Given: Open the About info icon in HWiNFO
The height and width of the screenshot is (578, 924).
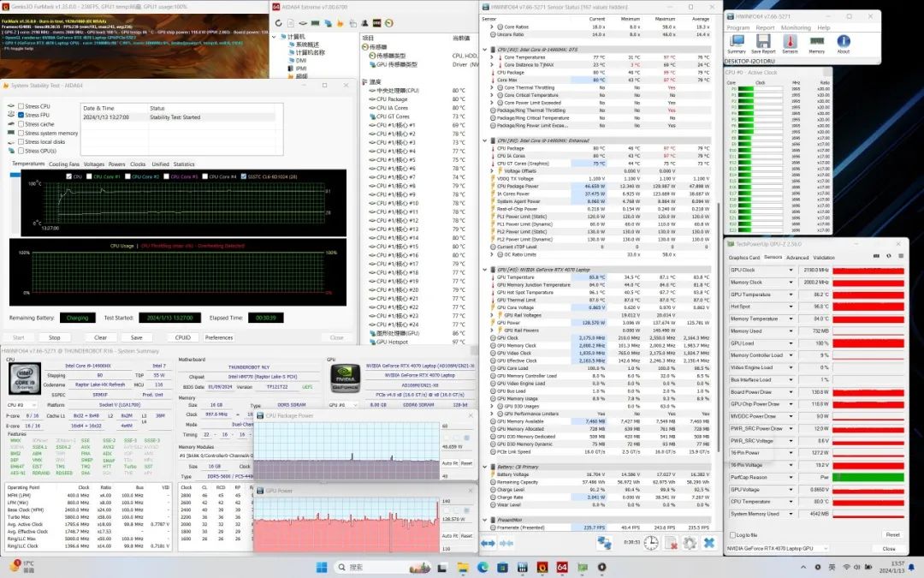Looking at the screenshot, I should (x=844, y=41).
